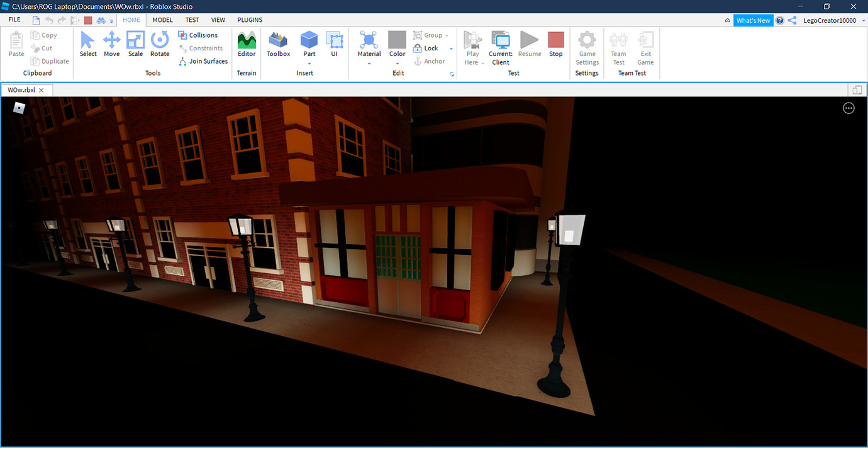Screen dimensions: 868x452
Task: Enable Join Surfaces
Action: tap(203, 61)
